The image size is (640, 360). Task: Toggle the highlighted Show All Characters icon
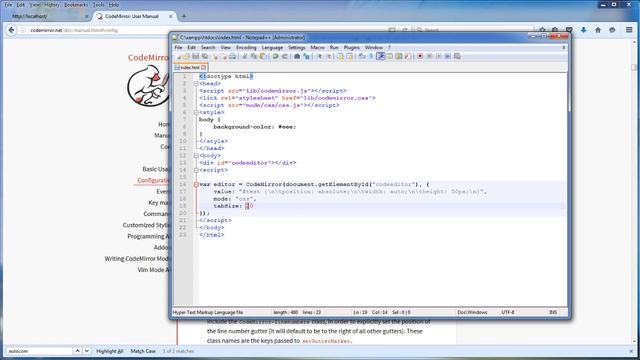pyautogui.click(x=380, y=56)
